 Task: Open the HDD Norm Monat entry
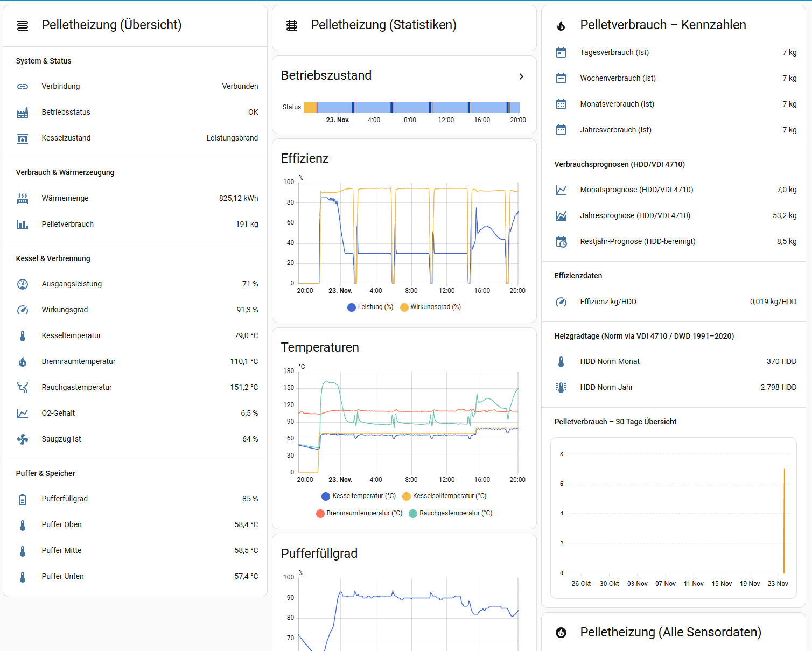675,362
